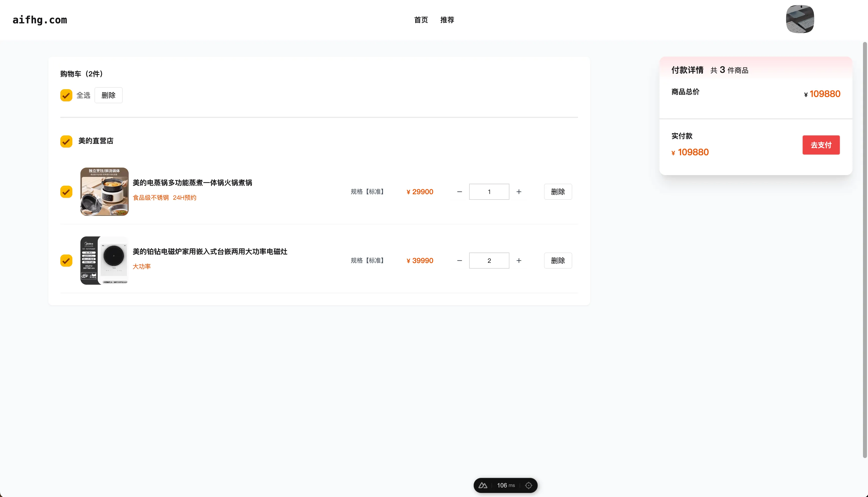Click 删除 button next to 全选
This screenshot has height=497, width=868.
(108, 95)
